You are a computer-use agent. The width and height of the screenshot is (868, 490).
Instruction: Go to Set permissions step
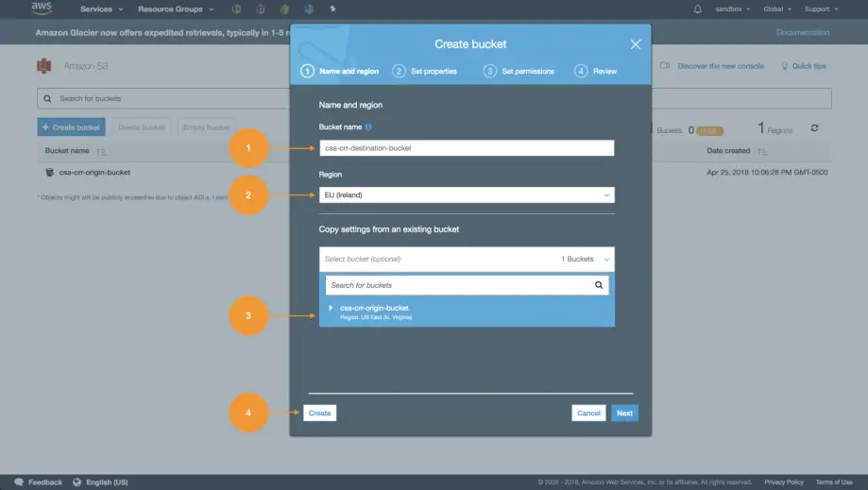[x=519, y=72]
